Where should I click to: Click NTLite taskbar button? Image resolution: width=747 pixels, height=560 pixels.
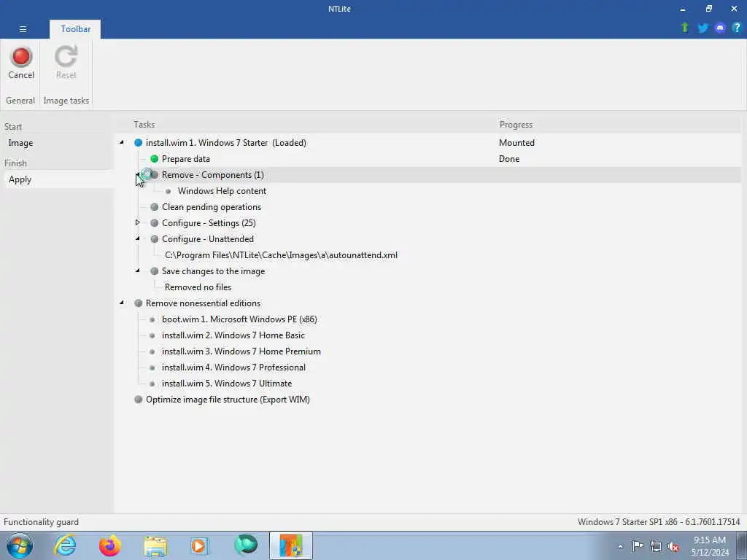coord(291,545)
